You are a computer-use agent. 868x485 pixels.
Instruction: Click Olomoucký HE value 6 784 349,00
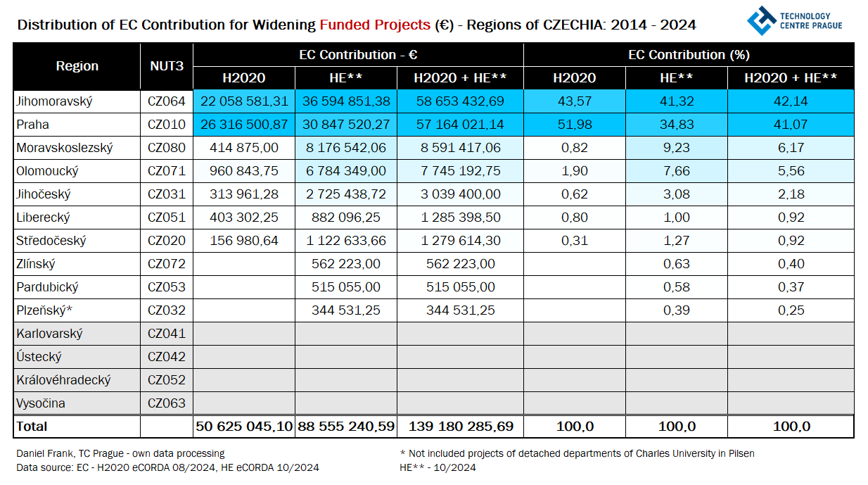pyautogui.click(x=346, y=171)
